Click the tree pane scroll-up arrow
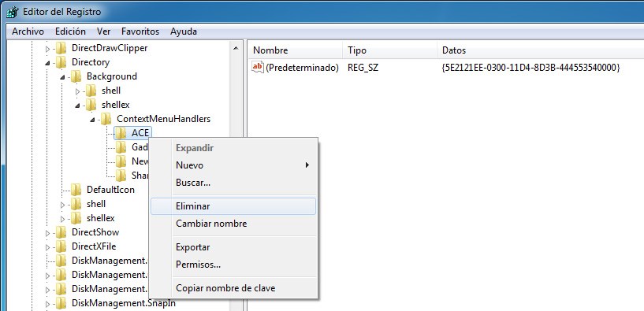Screen dimensions: 644x311 pyautogui.click(x=236, y=48)
